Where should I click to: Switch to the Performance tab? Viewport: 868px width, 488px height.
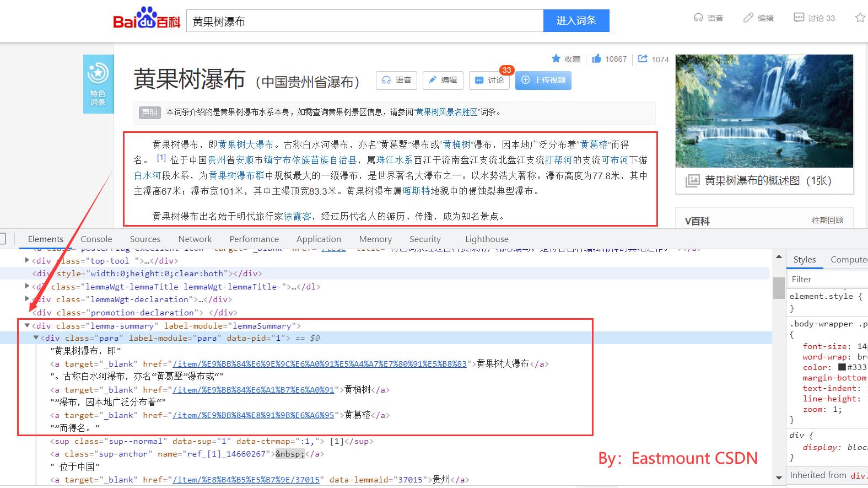click(254, 239)
